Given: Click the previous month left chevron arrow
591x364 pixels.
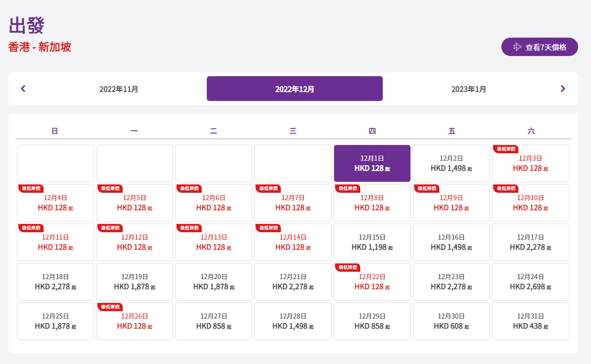Looking at the screenshot, I should (x=23, y=89).
